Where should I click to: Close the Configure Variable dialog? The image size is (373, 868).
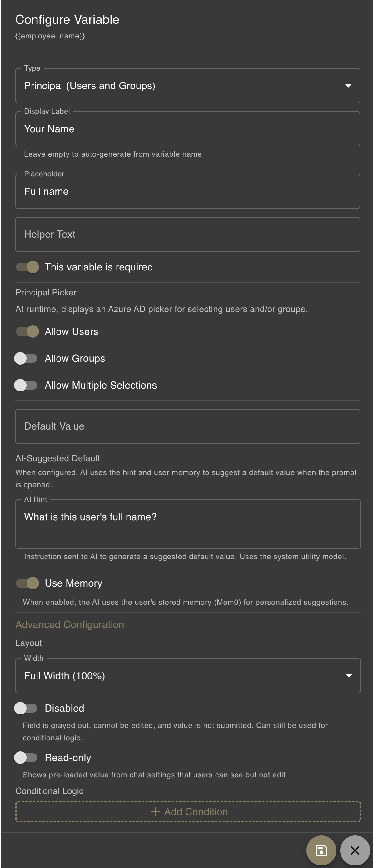pos(355,850)
